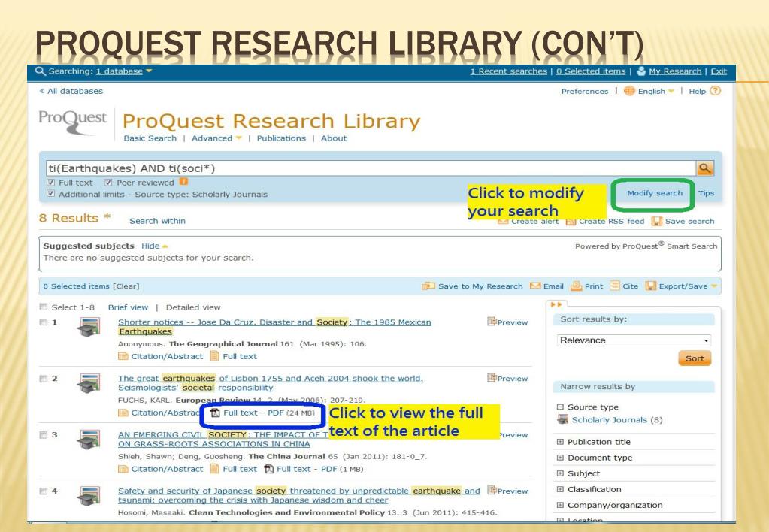Viewport: 769px width, 532px height.
Task: Click the Modify search link
Action: [655, 193]
